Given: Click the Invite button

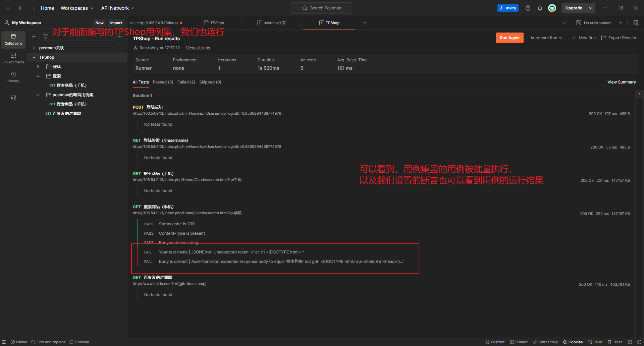Looking at the screenshot, I should [x=508, y=8].
